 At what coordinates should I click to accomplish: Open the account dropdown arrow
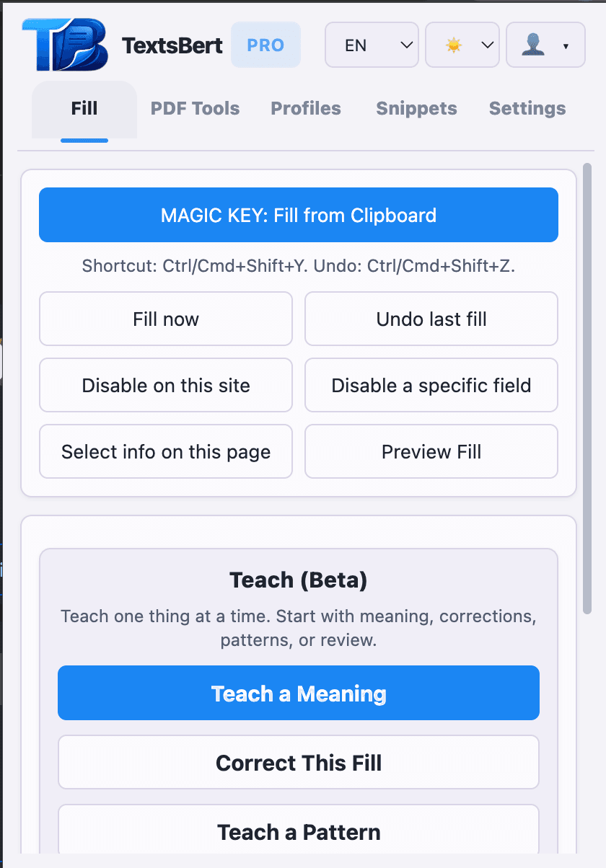coord(564,45)
